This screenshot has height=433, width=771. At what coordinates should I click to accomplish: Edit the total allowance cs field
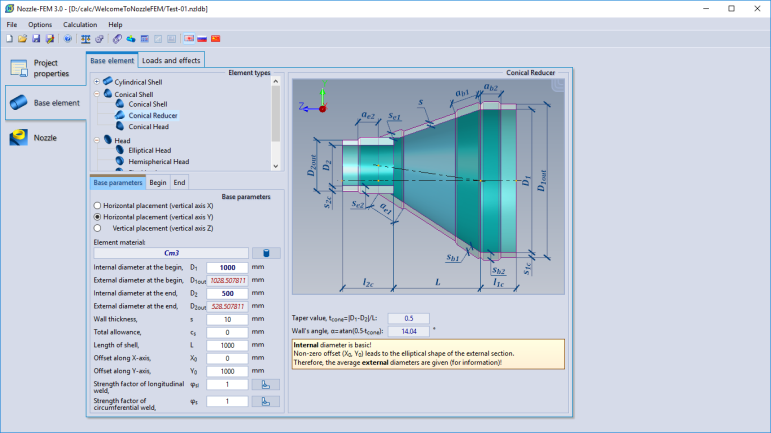point(227,332)
